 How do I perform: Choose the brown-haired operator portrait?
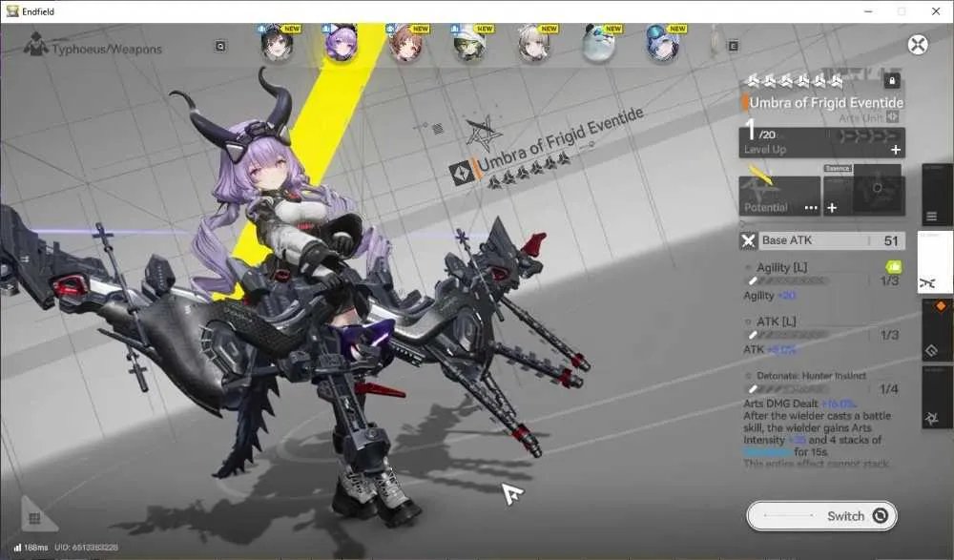pyautogui.click(x=405, y=45)
